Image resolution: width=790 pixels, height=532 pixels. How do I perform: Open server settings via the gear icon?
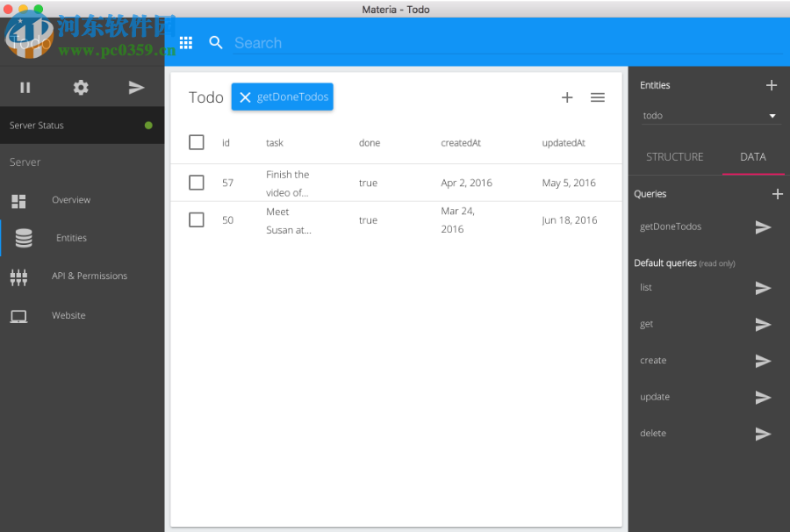81,88
